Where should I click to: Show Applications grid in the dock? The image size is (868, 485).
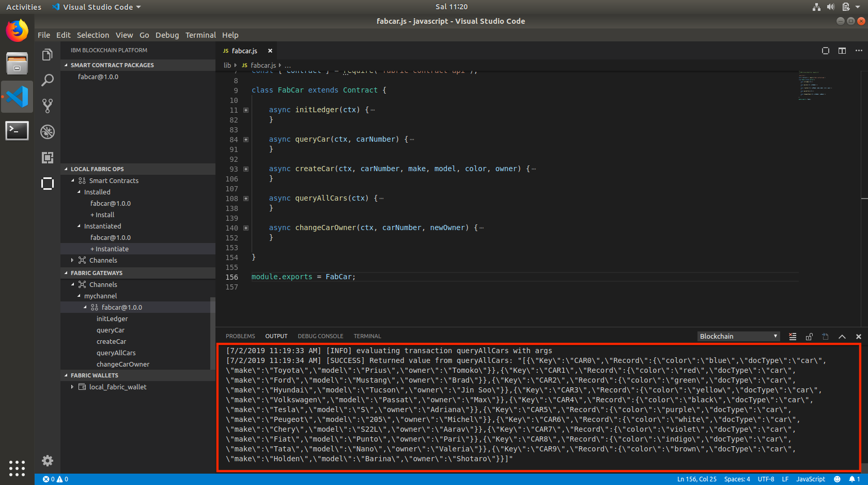[x=17, y=468]
